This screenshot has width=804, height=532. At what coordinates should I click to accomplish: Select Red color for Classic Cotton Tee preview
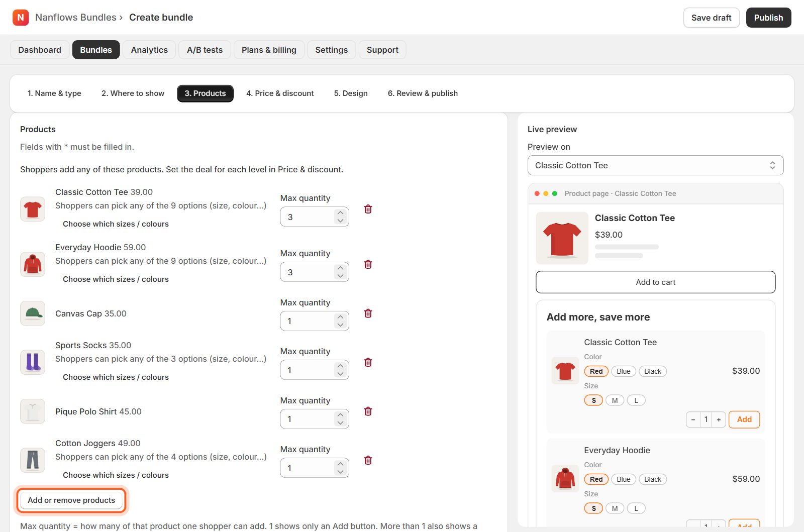(596, 371)
